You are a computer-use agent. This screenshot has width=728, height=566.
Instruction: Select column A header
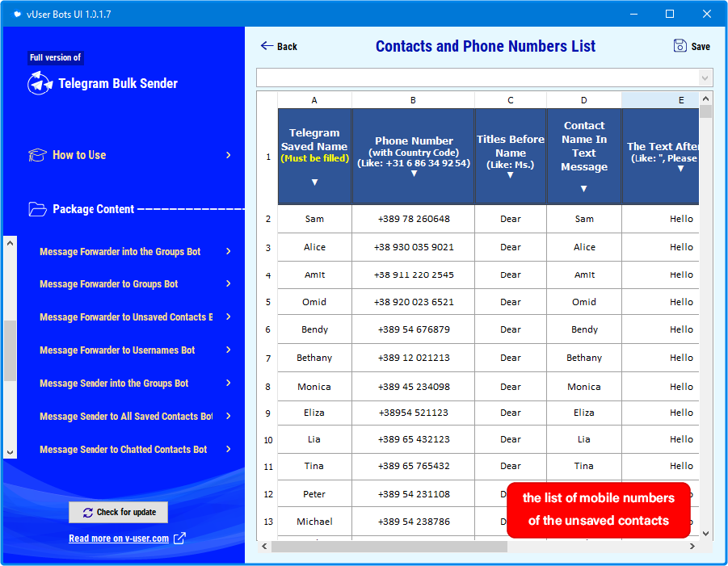pos(314,100)
